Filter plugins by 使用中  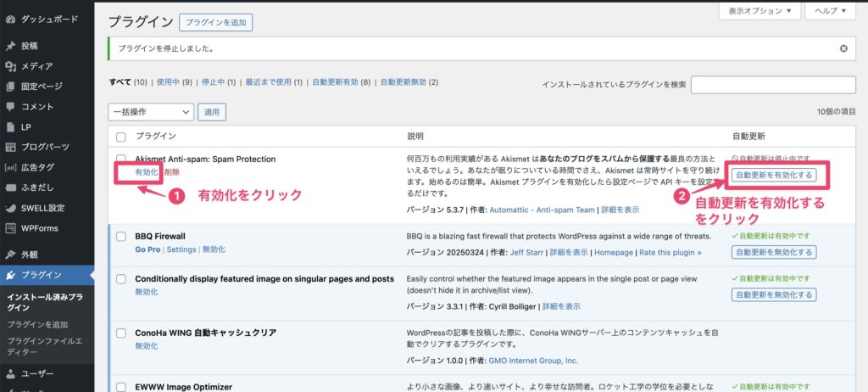pyautogui.click(x=168, y=82)
